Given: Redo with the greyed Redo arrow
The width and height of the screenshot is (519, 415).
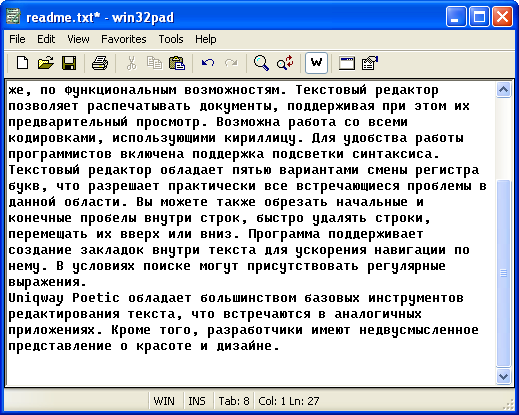Looking at the screenshot, I should pyautogui.click(x=231, y=63).
